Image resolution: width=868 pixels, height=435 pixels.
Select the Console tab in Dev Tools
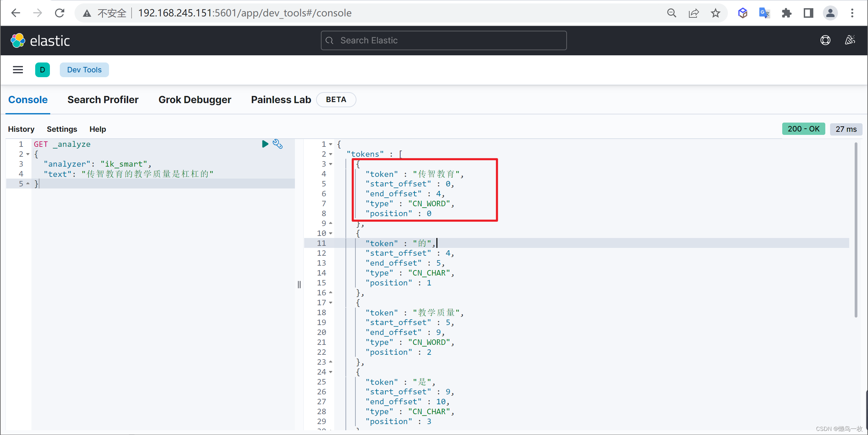coord(28,100)
